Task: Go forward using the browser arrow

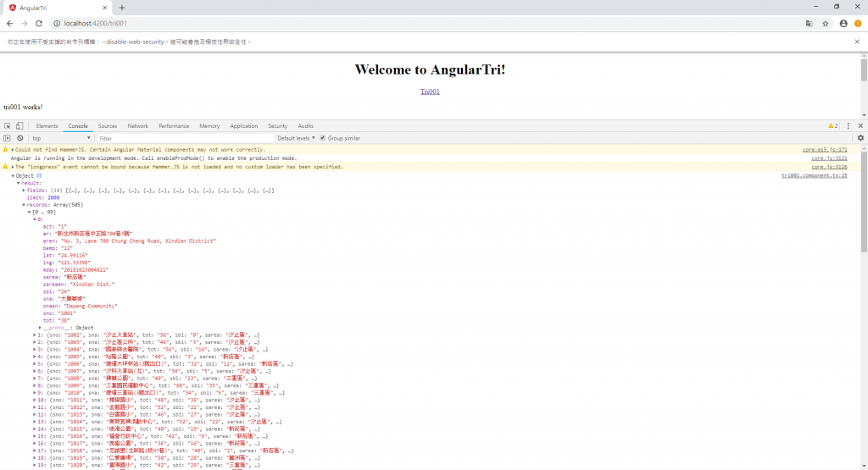Action: coord(25,23)
